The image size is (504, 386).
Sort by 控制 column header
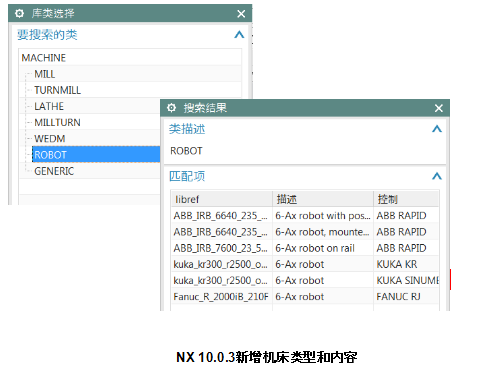pos(406,199)
